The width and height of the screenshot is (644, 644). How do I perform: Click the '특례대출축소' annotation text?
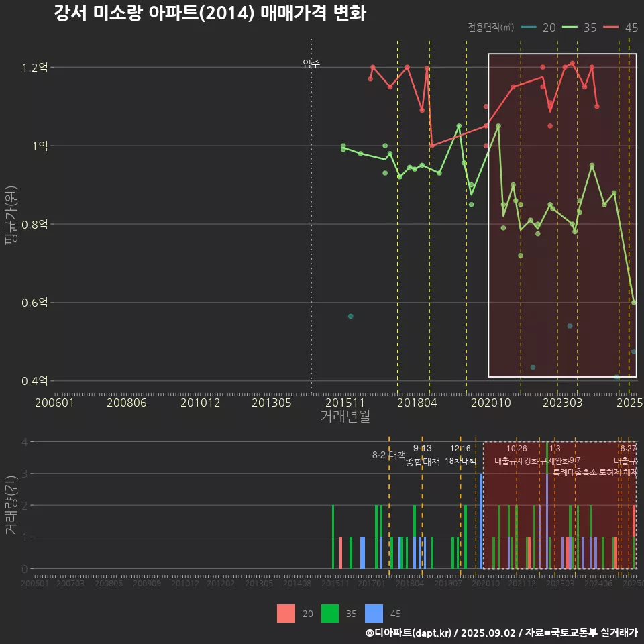[575, 472]
